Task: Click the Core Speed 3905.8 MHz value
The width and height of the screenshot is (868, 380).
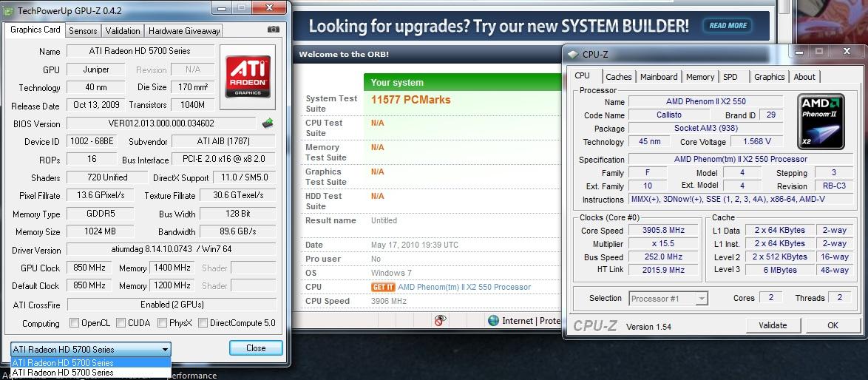Action: 664,231
